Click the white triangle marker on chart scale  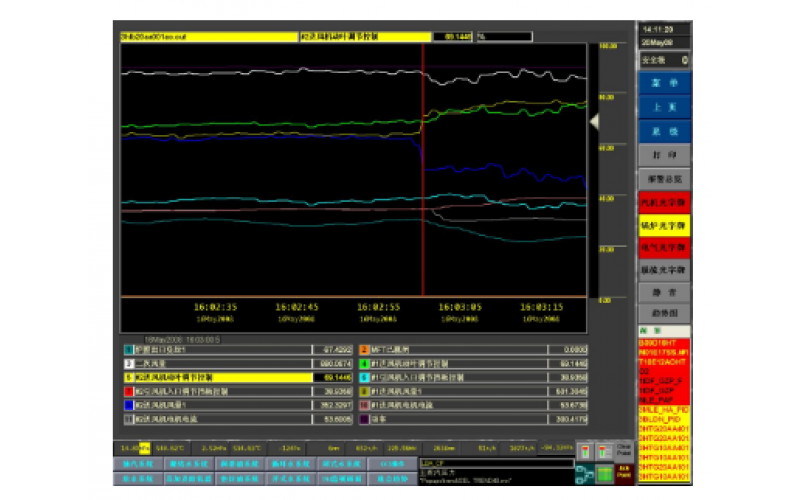point(593,121)
